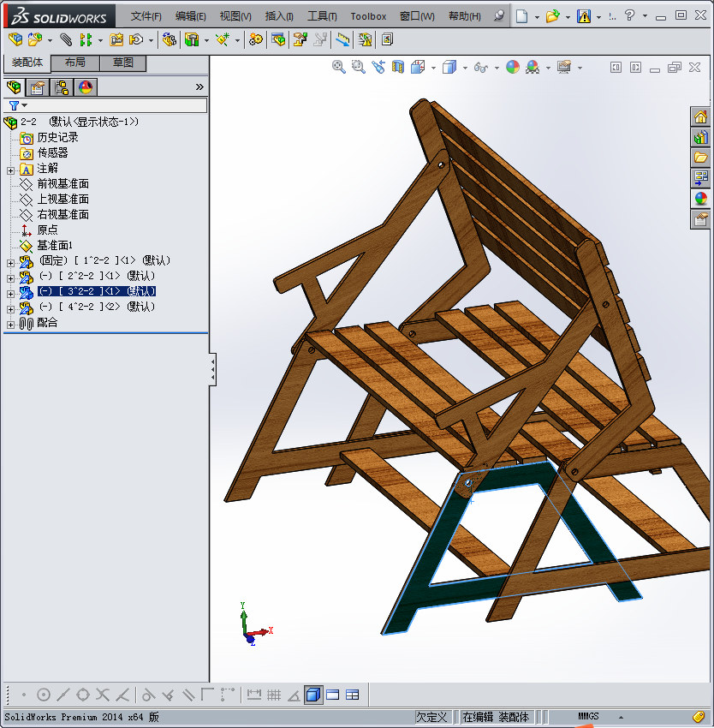Expand the (-) [4^2-2]<2> component node
The image size is (714, 728).
coord(10,308)
